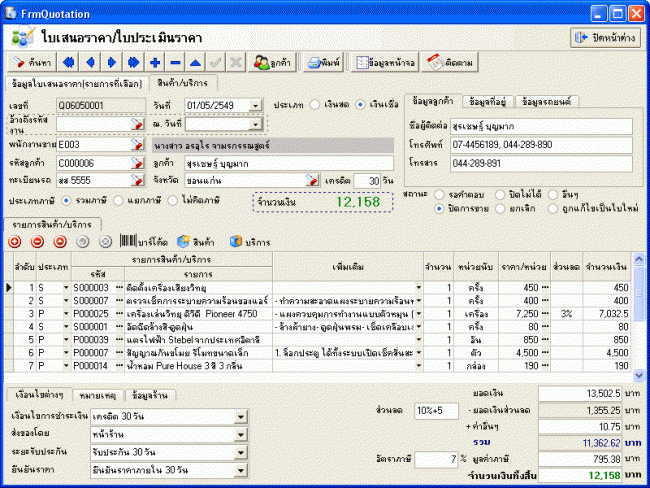Set status to revised as new quotation
The height and width of the screenshot is (488, 650).
click(x=553, y=209)
